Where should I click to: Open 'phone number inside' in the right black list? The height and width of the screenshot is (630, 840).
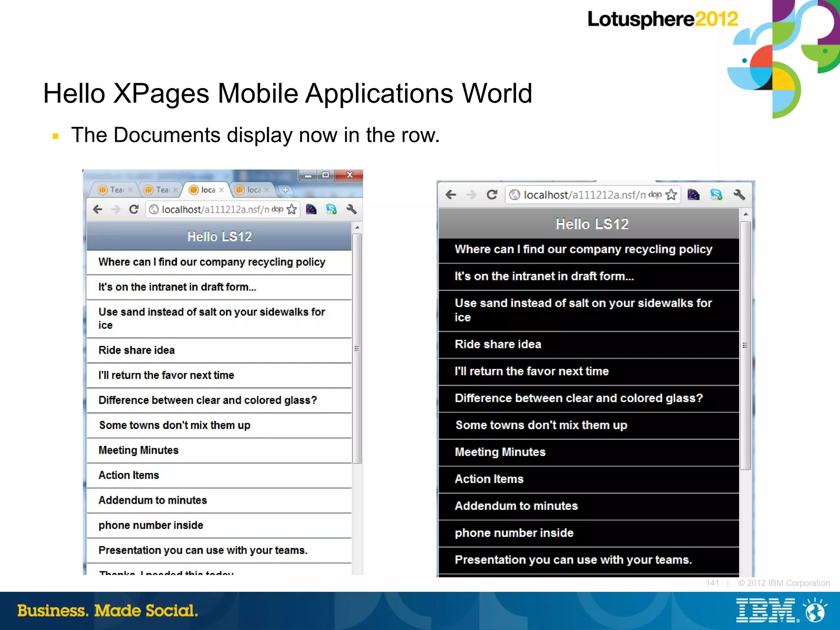click(589, 534)
